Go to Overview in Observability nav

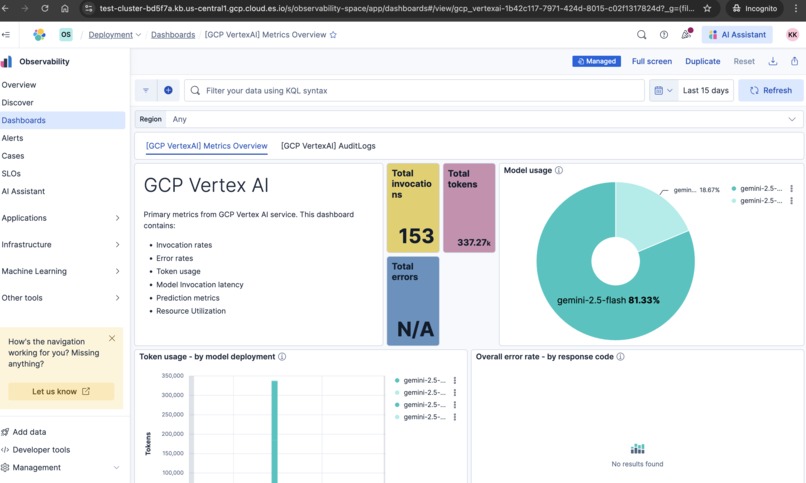point(19,85)
